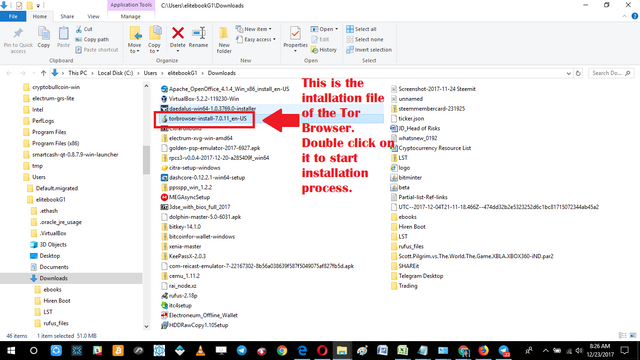The width and height of the screenshot is (640, 360).
Task: Select Downloads in navigation pane
Action: (53, 278)
